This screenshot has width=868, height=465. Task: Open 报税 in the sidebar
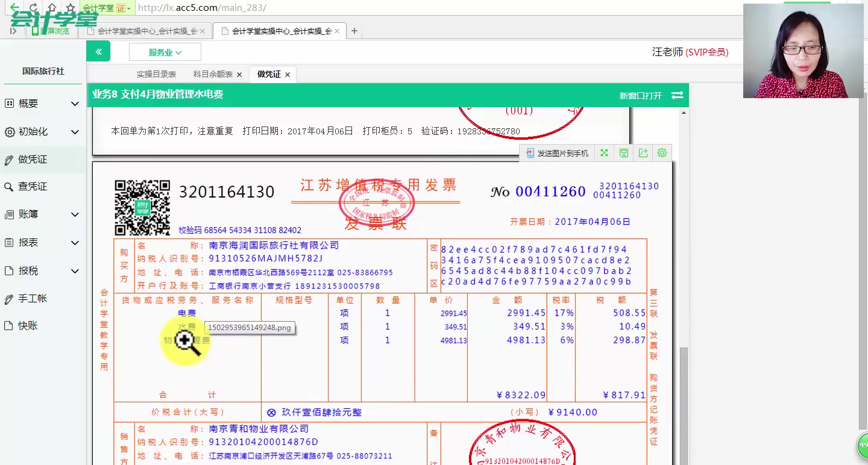pos(28,271)
